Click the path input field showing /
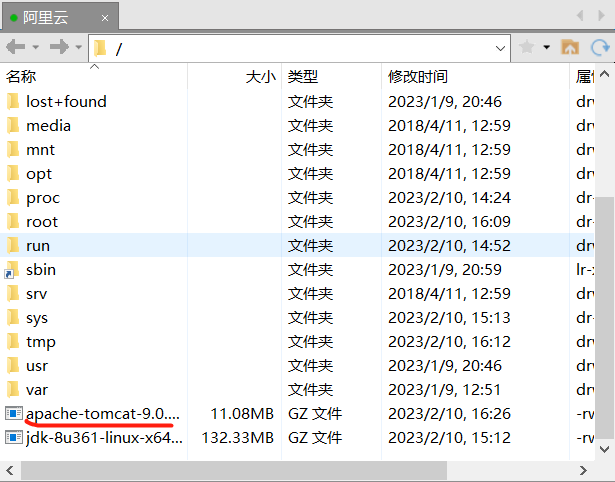 (299, 48)
